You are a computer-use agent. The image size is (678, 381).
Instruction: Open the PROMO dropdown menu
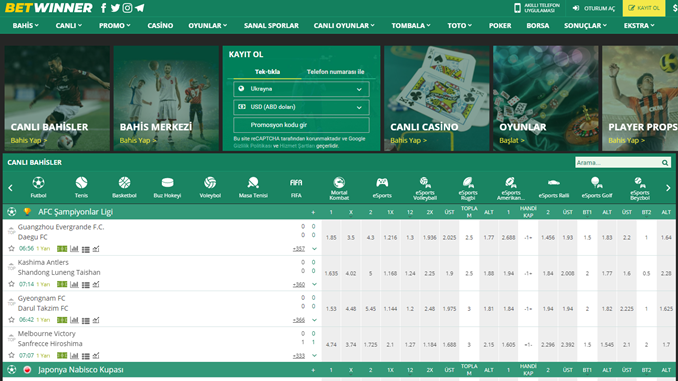115,26
